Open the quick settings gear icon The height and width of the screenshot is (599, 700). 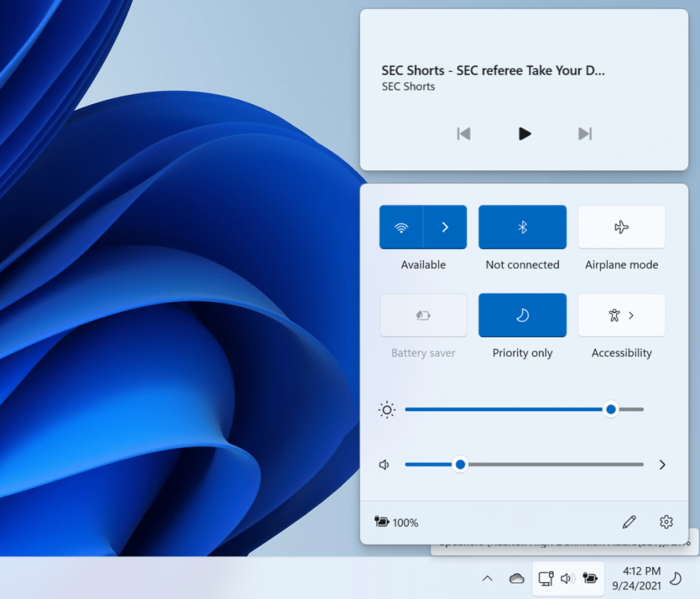point(666,522)
